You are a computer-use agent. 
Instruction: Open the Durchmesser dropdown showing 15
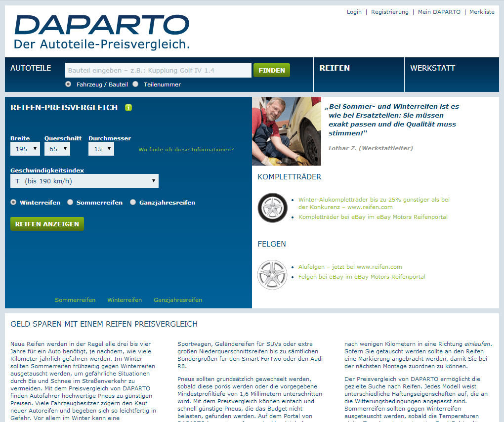(101, 149)
